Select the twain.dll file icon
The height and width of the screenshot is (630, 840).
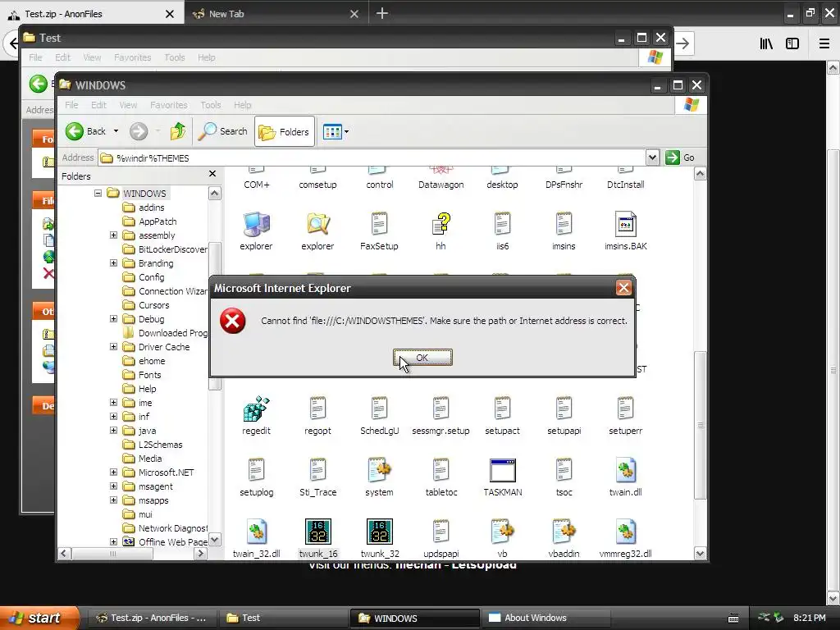tap(625, 477)
